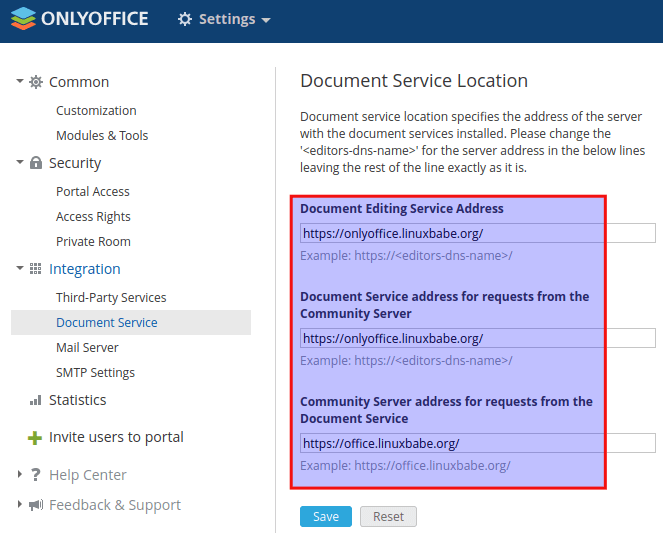This screenshot has width=663, height=533.
Task: Click the Integration grid icon
Action: (x=36, y=269)
